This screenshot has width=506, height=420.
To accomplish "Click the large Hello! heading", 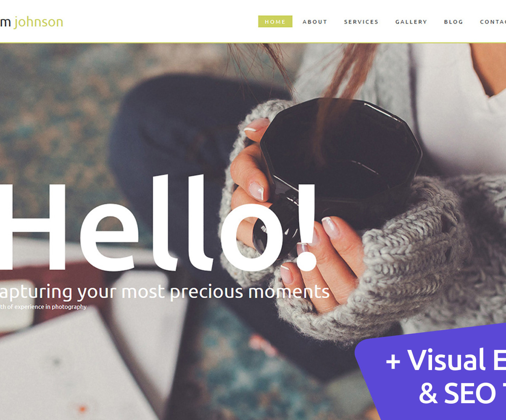I will [x=158, y=223].
